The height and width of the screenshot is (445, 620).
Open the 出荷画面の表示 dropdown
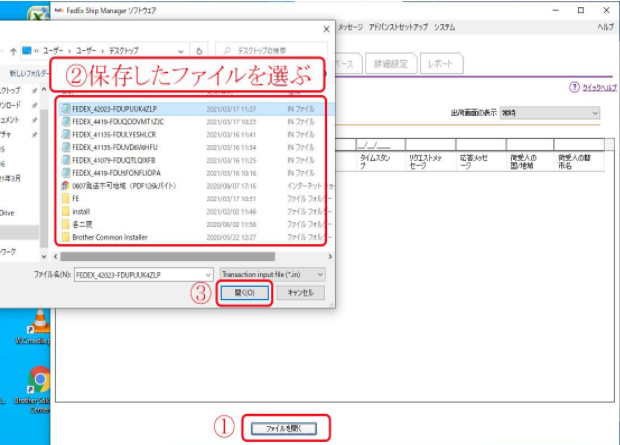(550, 113)
